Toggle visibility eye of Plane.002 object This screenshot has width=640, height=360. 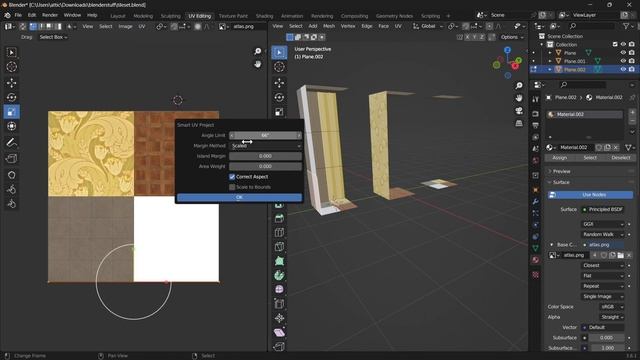click(623, 69)
